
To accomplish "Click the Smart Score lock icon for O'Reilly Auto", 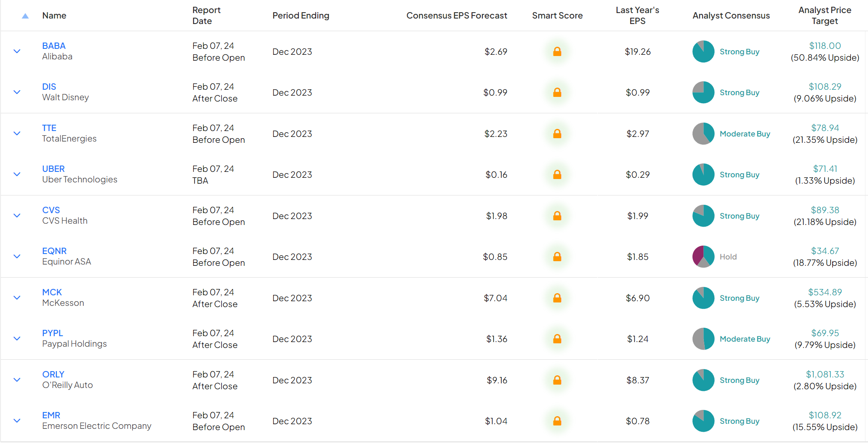I will pos(557,380).
